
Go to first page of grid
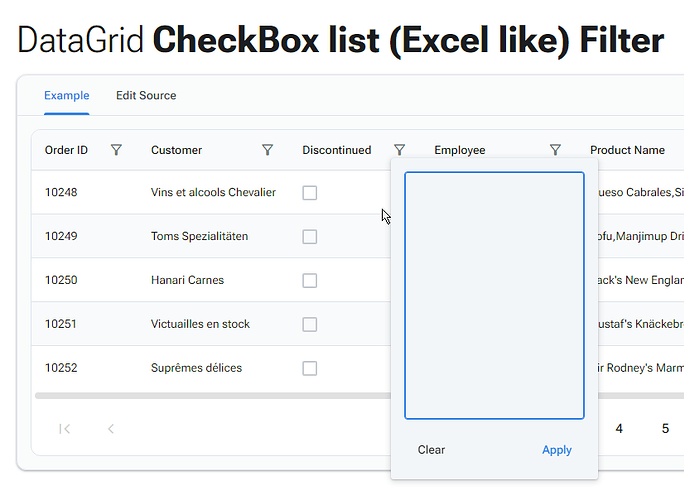65,429
